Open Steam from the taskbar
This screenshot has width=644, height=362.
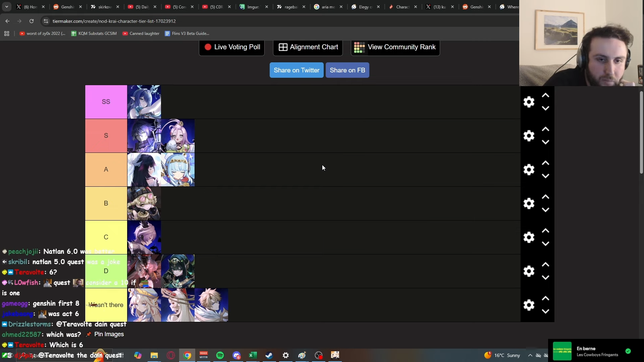click(269, 355)
